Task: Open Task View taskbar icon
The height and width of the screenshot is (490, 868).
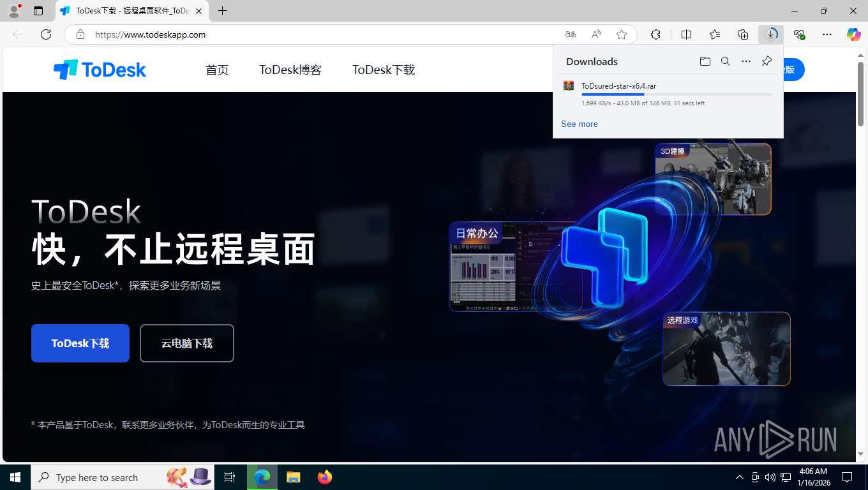Action: [230, 477]
